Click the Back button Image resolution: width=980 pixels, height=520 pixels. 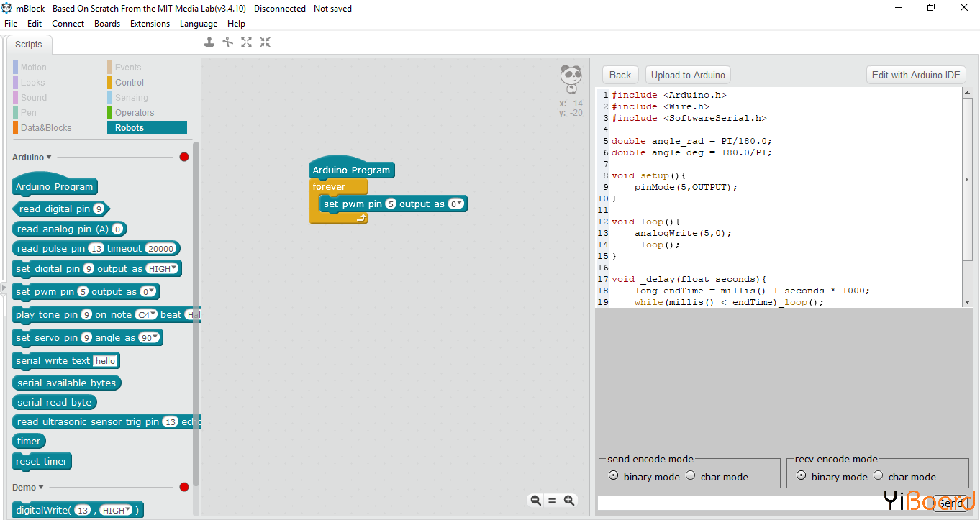[620, 75]
